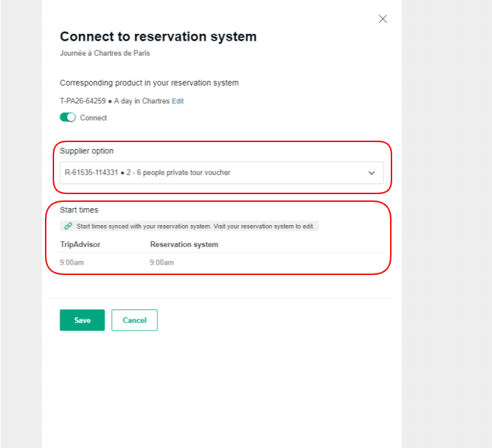Click the Reservation system column header
Screen dimensions: 492x448
click(183, 245)
